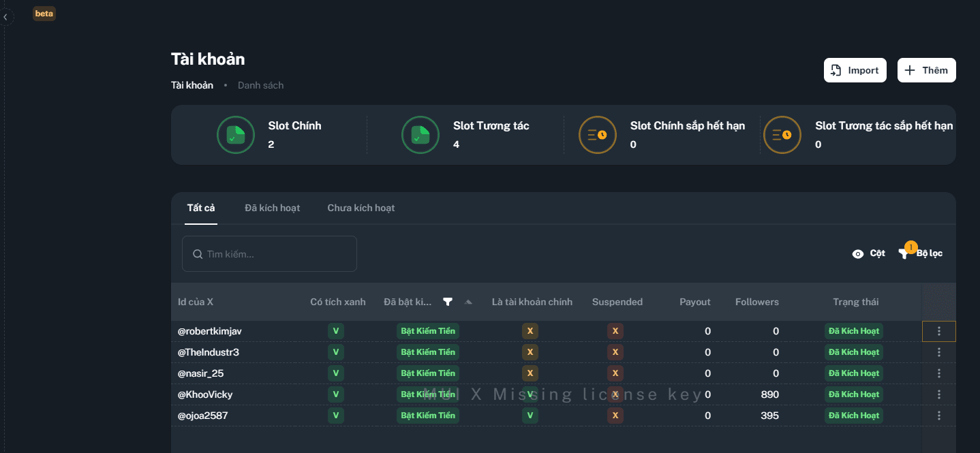Click the Slot Chính green icon

(236, 135)
